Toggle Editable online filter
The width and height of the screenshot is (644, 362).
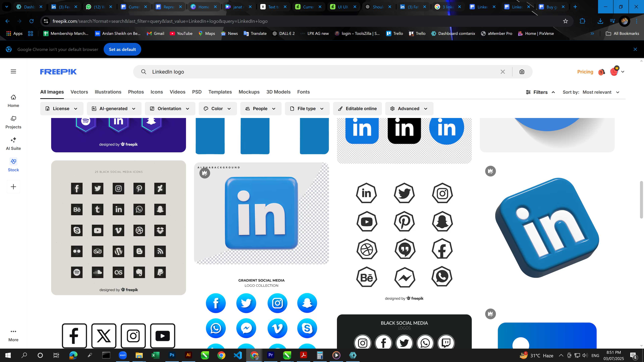357,108
